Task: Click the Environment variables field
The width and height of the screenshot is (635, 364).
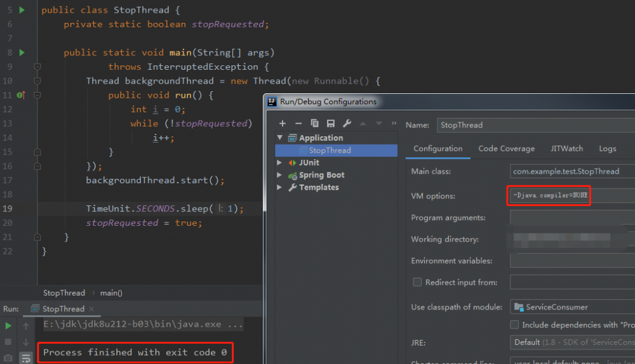Action: point(572,261)
